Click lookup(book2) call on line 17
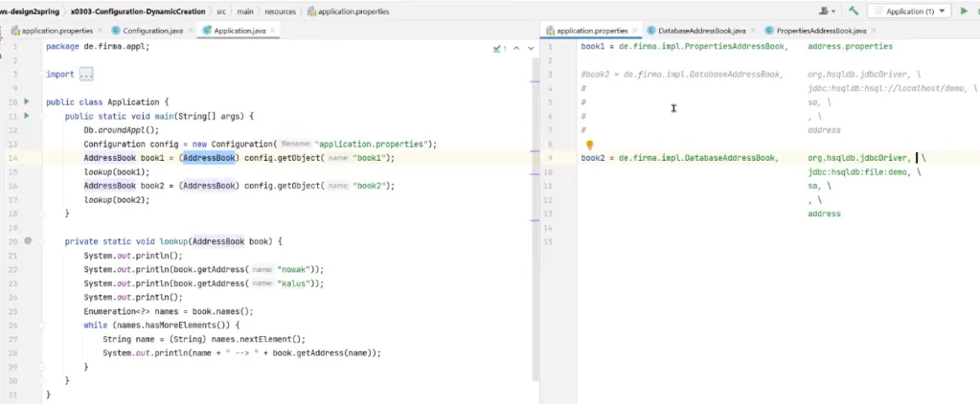The height and width of the screenshot is (404, 980). tap(117, 199)
